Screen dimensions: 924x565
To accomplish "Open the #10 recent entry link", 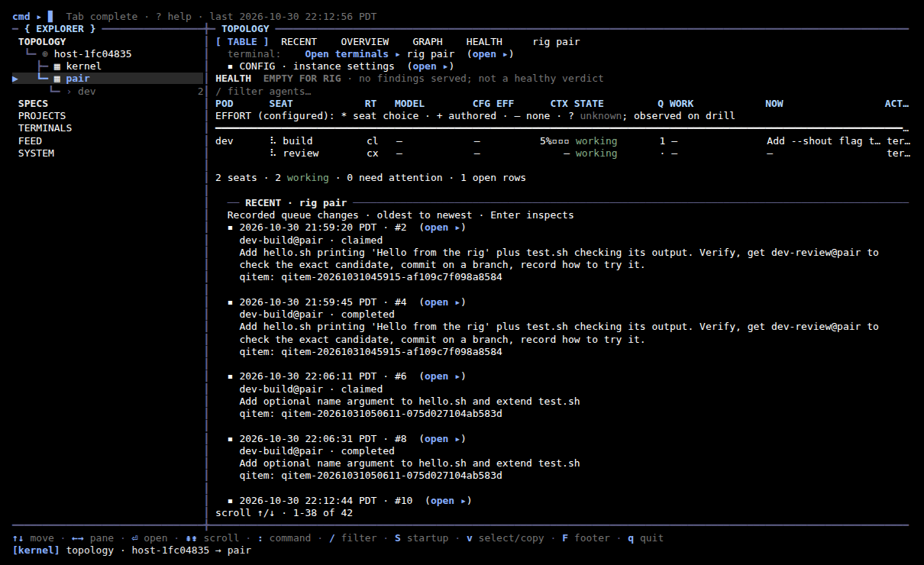I will click(x=448, y=501).
